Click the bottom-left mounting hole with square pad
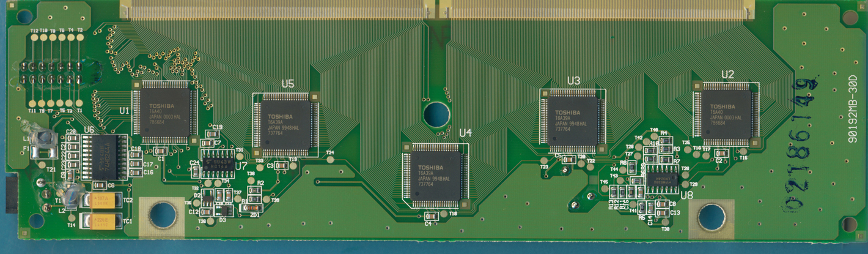This screenshot has width=868, height=254. click(x=163, y=215)
